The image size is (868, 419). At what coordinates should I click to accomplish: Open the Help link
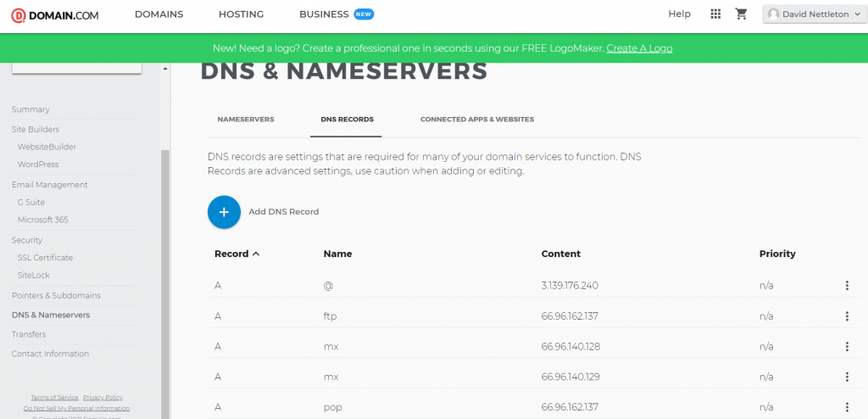[x=679, y=14]
